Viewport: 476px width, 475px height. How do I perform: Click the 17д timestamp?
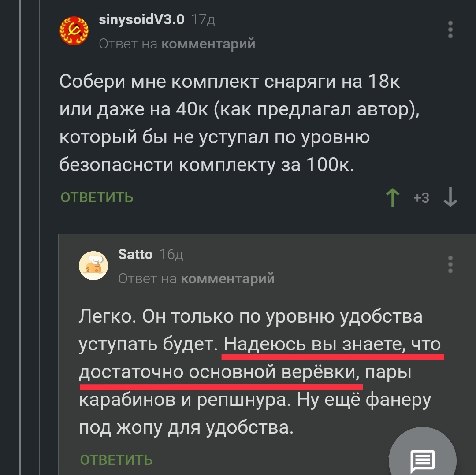pos(203,20)
